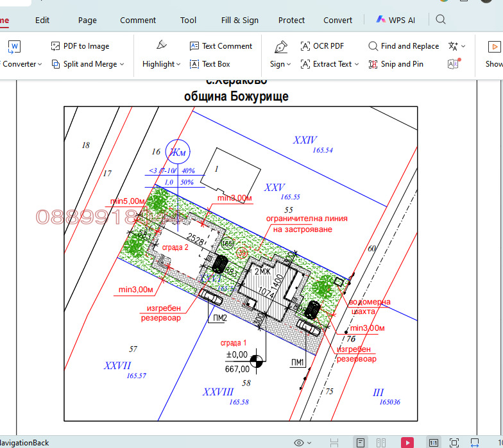503x448 pixels.
Task: Click the ±0,00 elevation marker symbol
Action: pyautogui.click(x=256, y=361)
